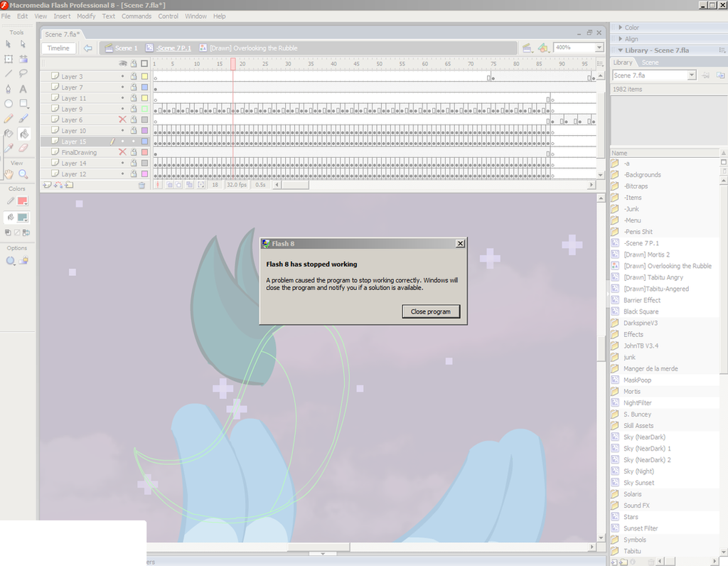Open the Edit Symbols dropdown icon
The height and width of the screenshot is (566, 728).
pos(543,48)
